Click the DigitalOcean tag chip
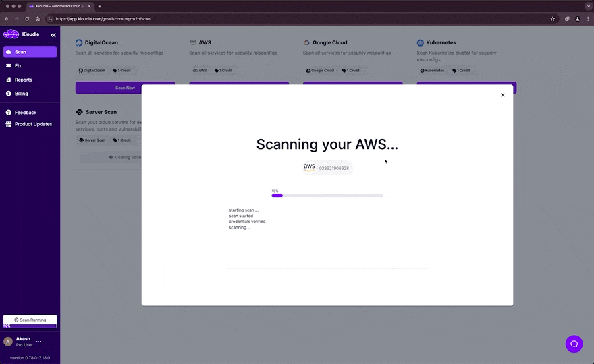This screenshot has height=364, width=594. coord(92,71)
